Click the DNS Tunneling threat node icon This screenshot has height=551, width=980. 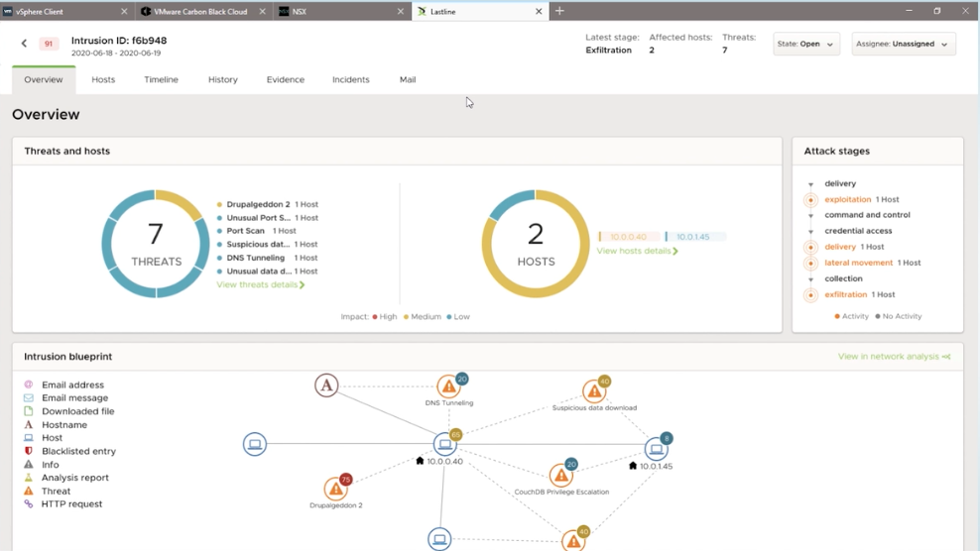448,386
